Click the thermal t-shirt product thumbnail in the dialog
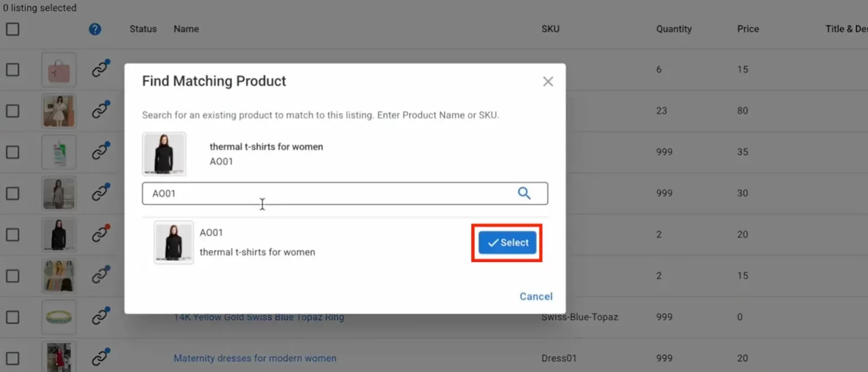Screen dimensions: 868x372 coord(164,153)
